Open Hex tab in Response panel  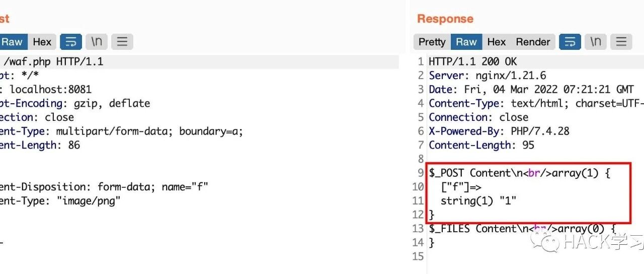(496, 42)
